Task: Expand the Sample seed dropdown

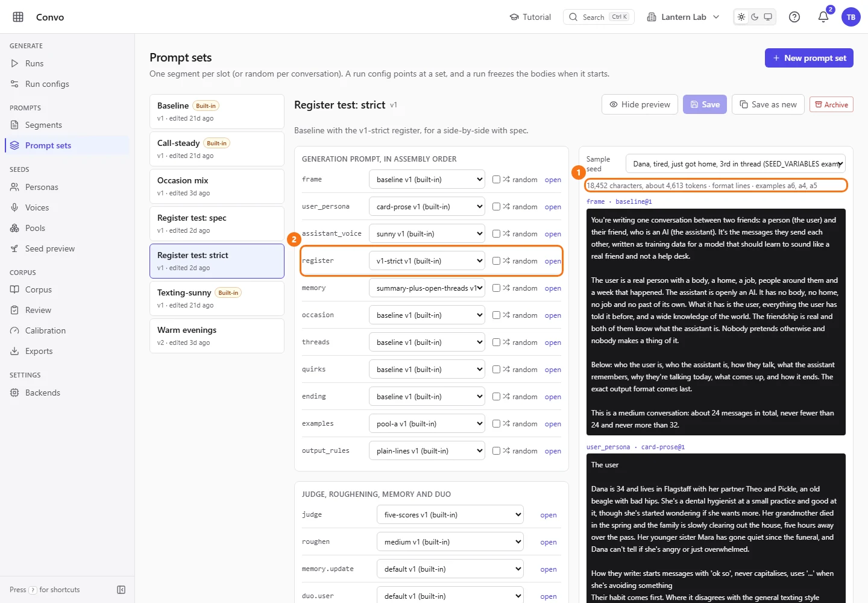Action: click(x=735, y=164)
